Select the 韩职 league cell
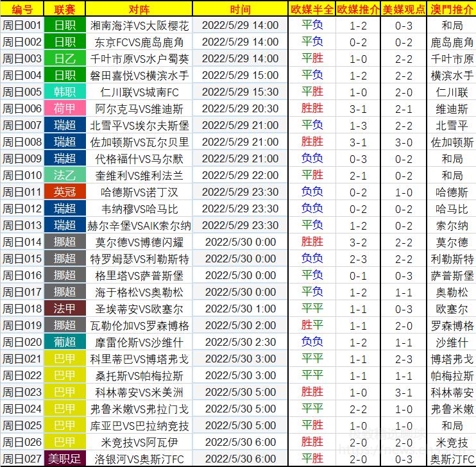476x467 pixels. [65, 92]
